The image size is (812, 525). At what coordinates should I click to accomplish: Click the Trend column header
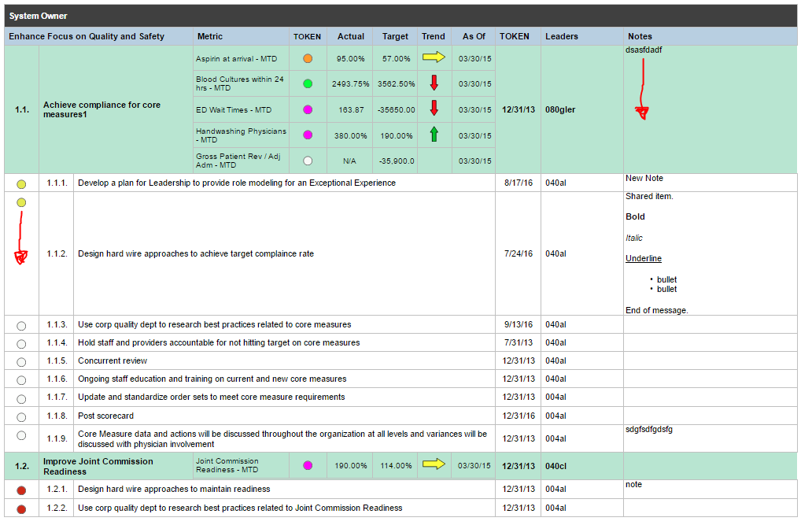click(434, 36)
